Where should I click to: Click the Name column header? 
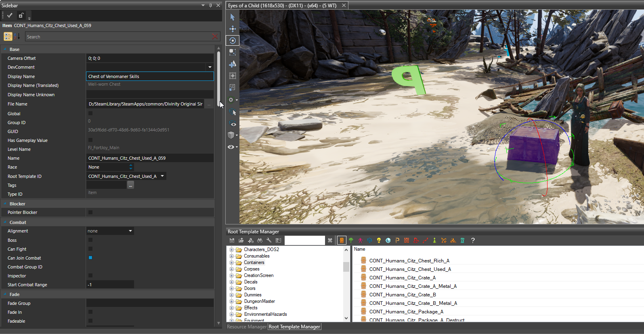(x=360, y=249)
